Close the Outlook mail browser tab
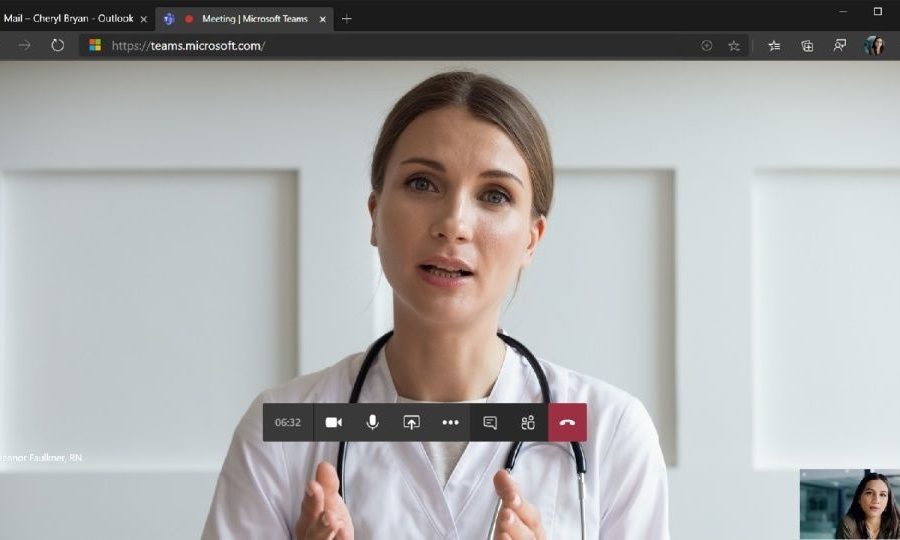The width and height of the screenshot is (900, 540). [143, 18]
